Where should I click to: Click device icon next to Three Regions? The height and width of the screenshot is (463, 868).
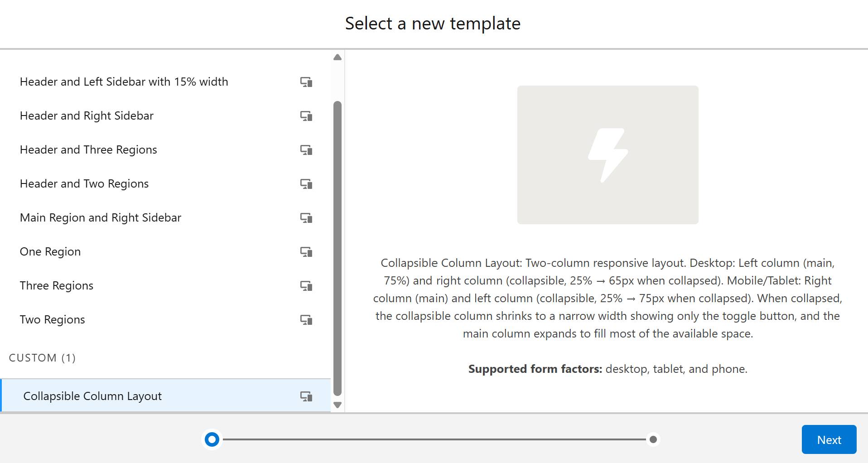306,286
